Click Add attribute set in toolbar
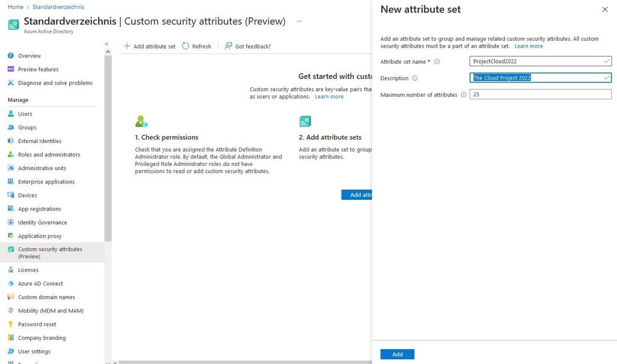 [149, 46]
